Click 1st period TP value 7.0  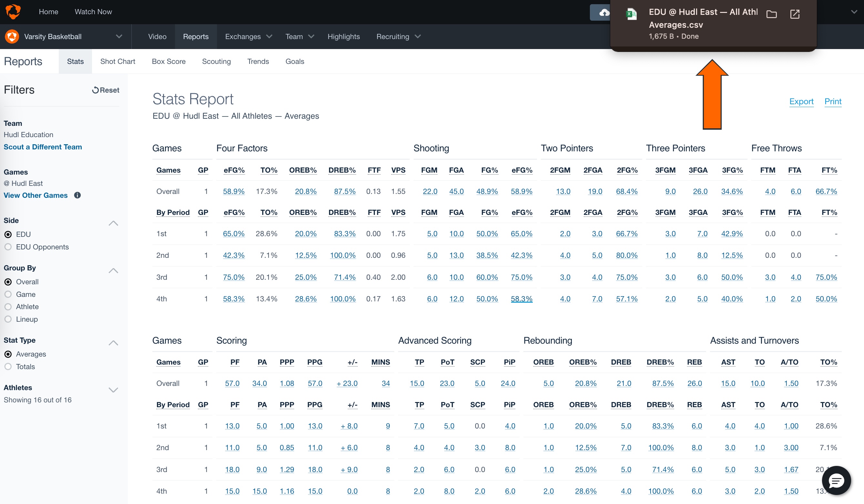(x=419, y=426)
